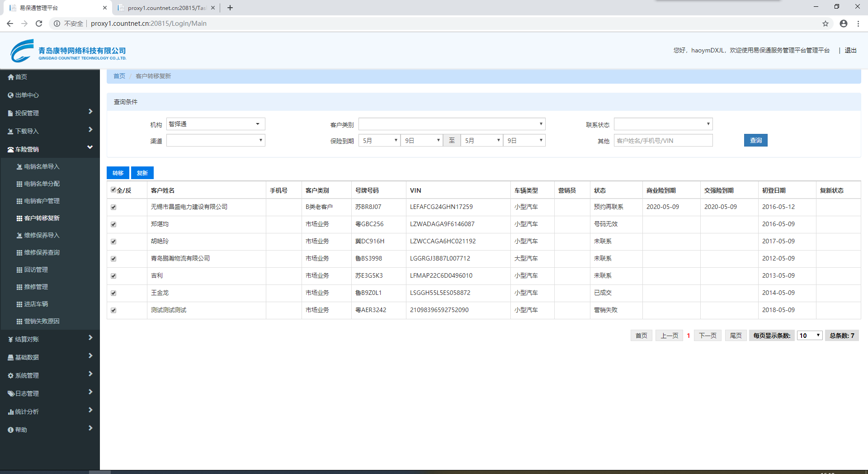868x474 pixels.
Task: Toggle the 全/反 select-all checkbox
Action: [113, 190]
